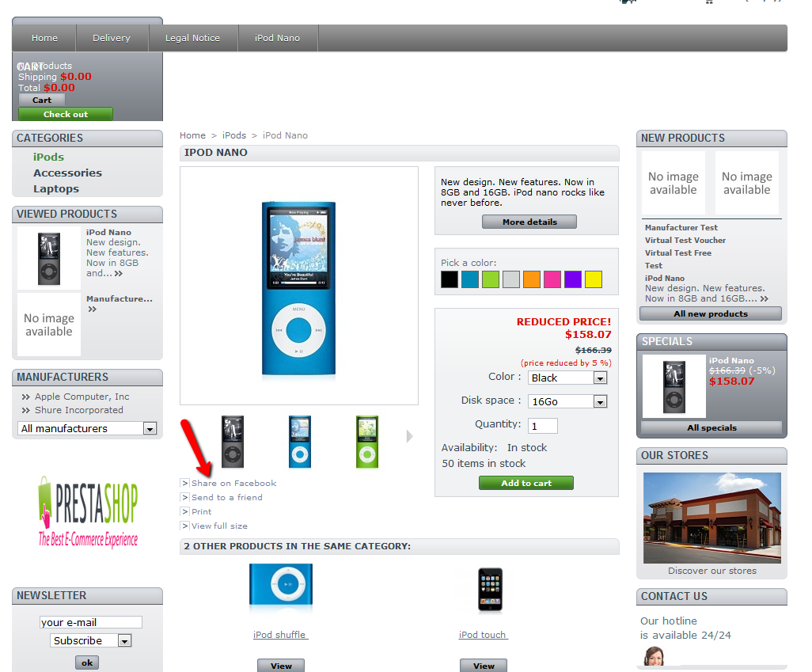Viewport: 812px width, 672px height.
Task: Click the Quantity input field
Action: (543, 426)
